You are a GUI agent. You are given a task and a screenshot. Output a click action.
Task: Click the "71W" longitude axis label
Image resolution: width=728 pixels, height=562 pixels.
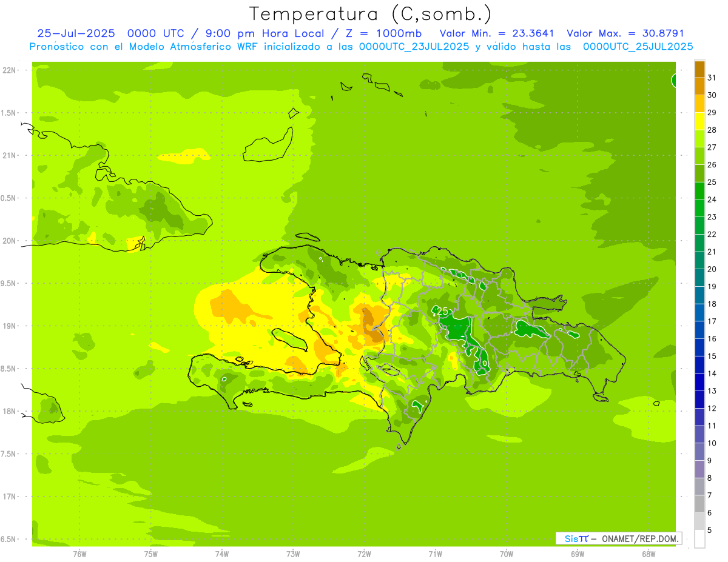coord(435,554)
